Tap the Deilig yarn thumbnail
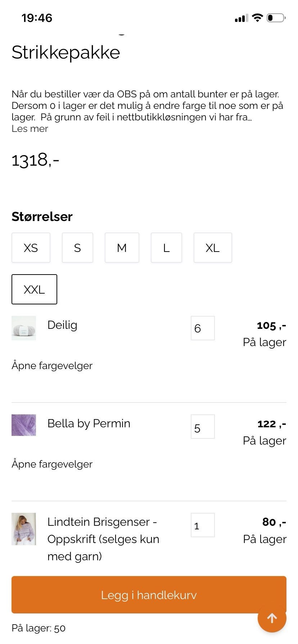Screen dimensions: 298x644 point(24,328)
